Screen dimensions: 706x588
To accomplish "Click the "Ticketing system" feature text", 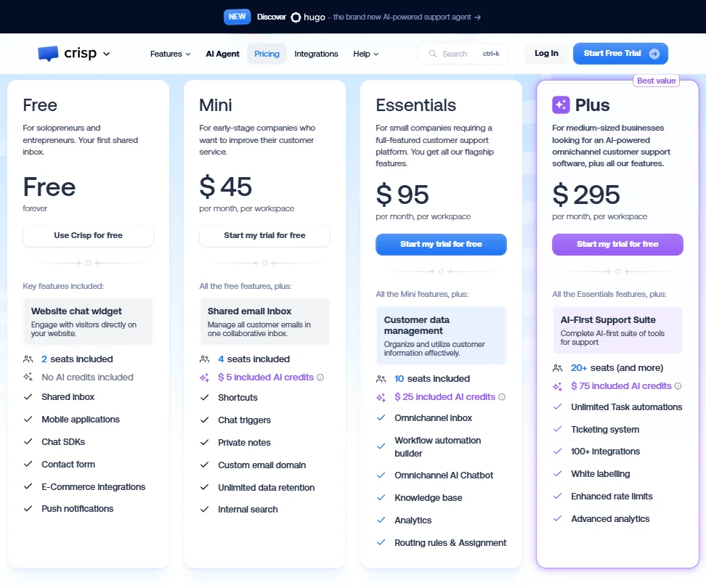I will 605,429.
